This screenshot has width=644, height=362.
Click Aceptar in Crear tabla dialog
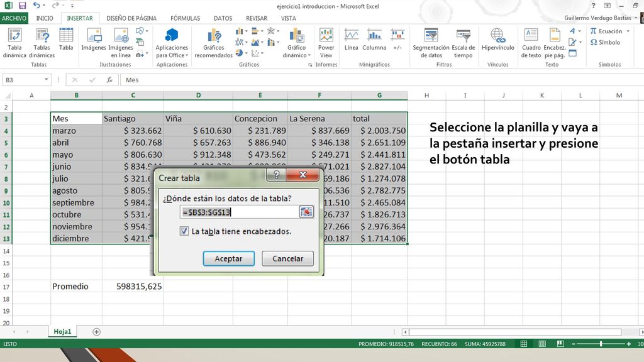(229, 258)
